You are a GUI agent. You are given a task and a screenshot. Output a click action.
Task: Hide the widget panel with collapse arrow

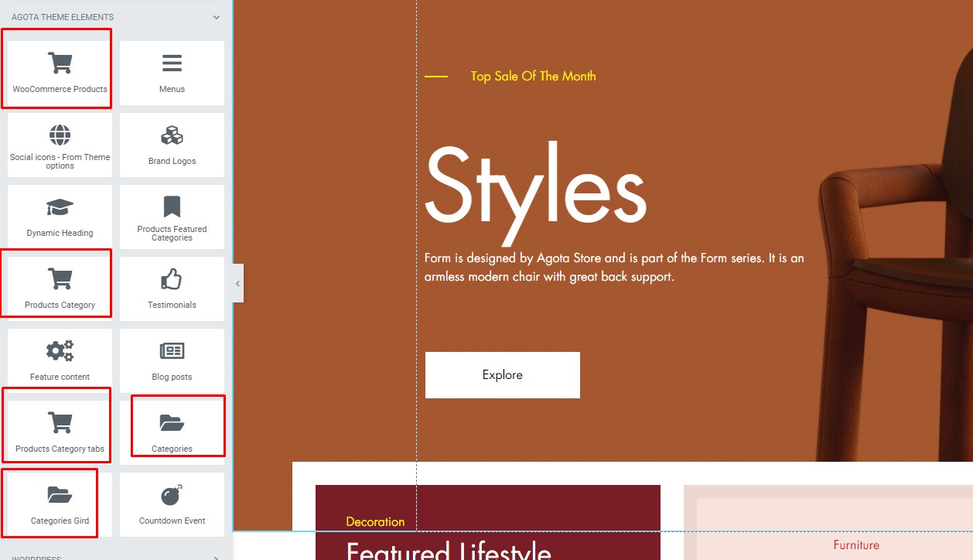tap(237, 284)
